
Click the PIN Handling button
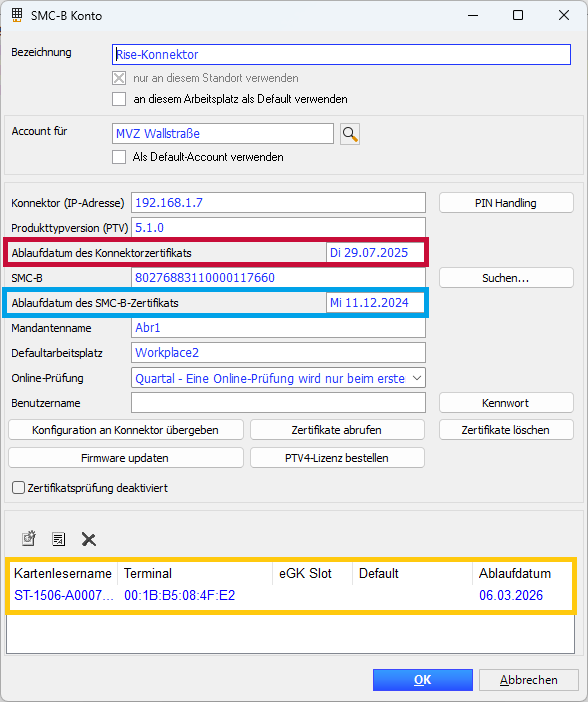tap(506, 203)
